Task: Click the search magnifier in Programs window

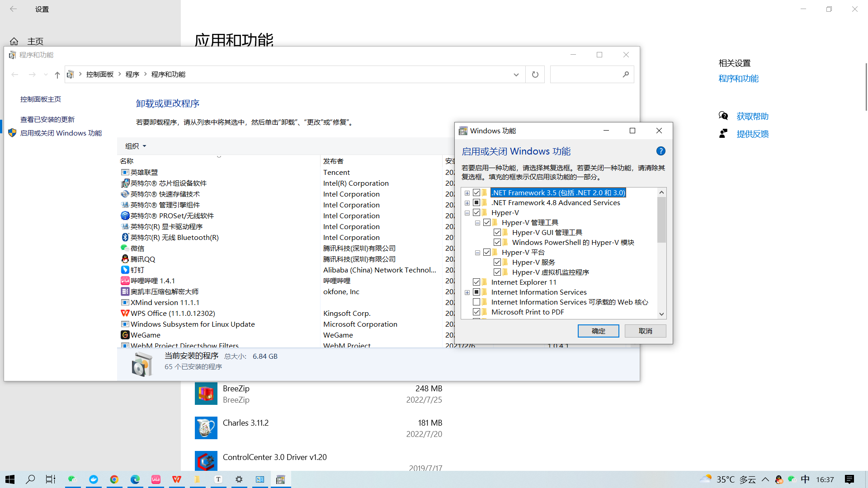Action: click(x=626, y=75)
